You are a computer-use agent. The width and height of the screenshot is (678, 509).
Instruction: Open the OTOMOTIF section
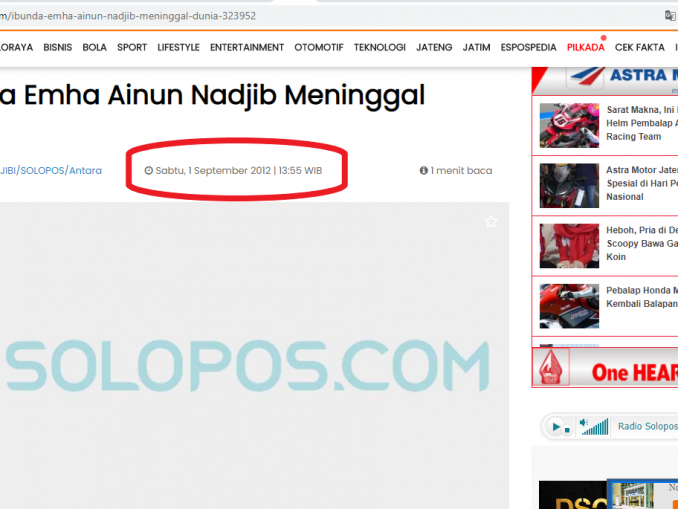click(x=319, y=48)
